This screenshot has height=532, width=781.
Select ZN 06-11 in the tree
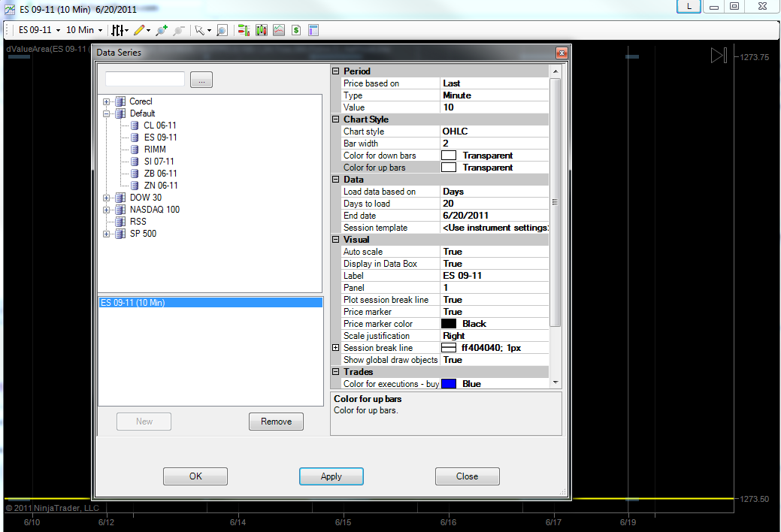tap(161, 186)
